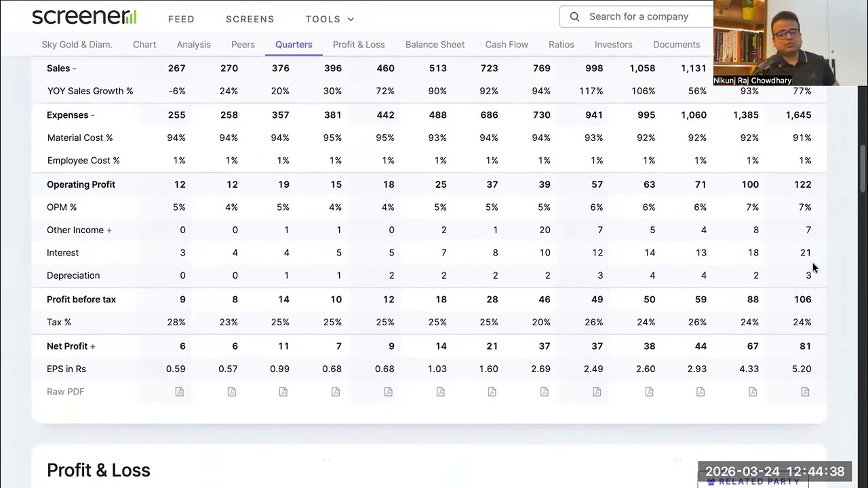Click the Nikunj Raj Chowdhary name label
868x488 pixels.
pos(753,81)
